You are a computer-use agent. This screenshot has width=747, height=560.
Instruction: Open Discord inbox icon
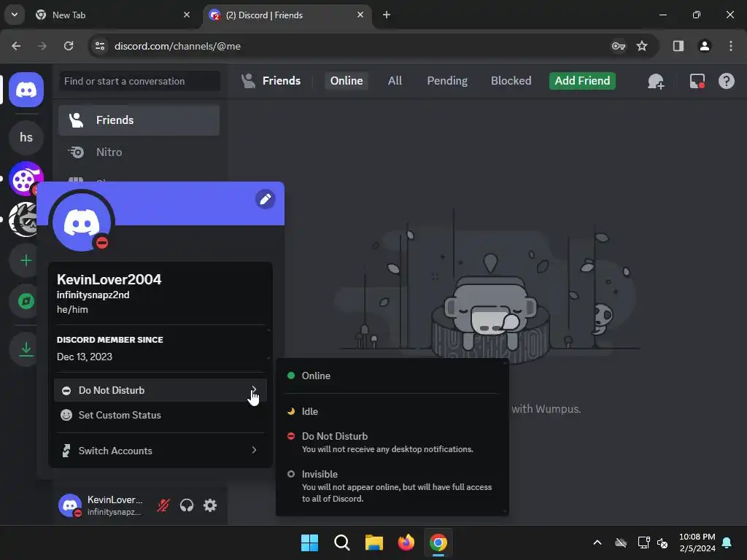point(697,81)
